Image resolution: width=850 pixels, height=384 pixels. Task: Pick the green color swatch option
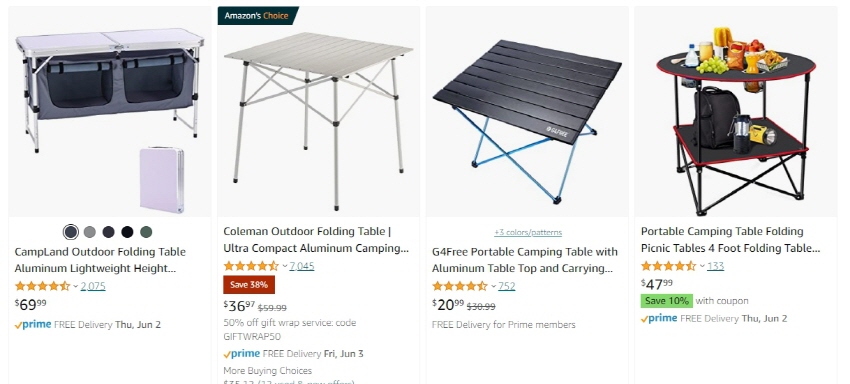(146, 232)
